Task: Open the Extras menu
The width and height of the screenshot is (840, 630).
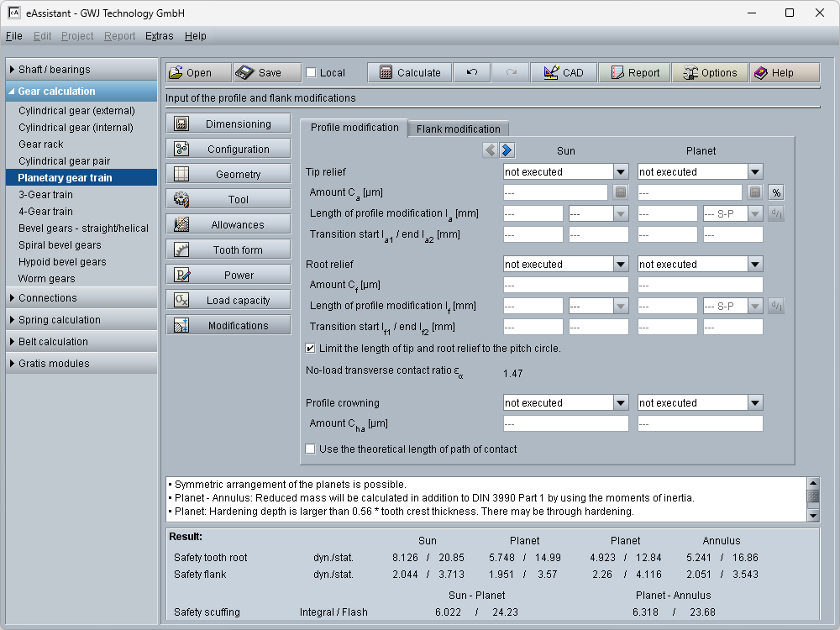Action: [159, 36]
